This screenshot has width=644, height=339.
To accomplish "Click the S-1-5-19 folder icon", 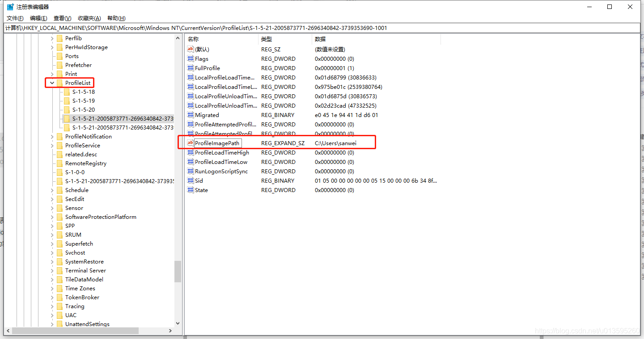I will (x=67, y=100).
